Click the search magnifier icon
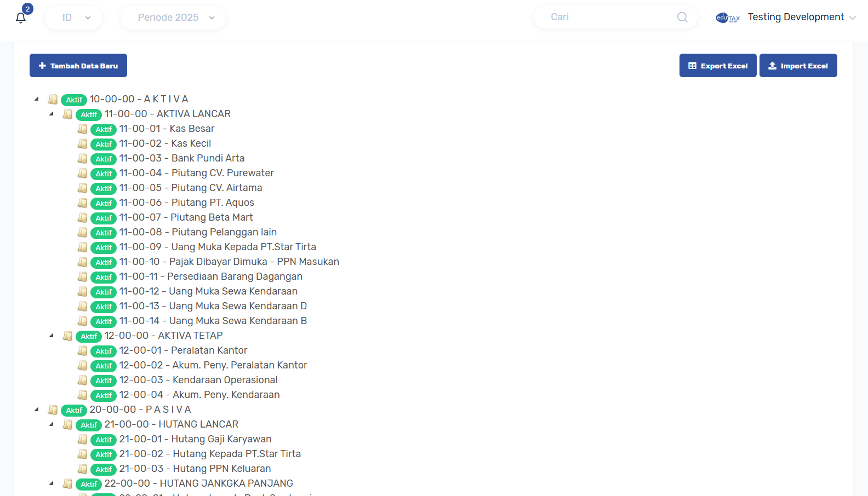The height and width of the screenshot is (496, 868). point(682,18)
